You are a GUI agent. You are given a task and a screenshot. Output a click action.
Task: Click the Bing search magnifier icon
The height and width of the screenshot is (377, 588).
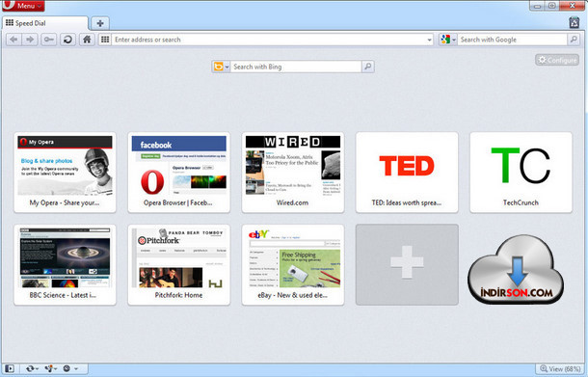click(368, 67)
